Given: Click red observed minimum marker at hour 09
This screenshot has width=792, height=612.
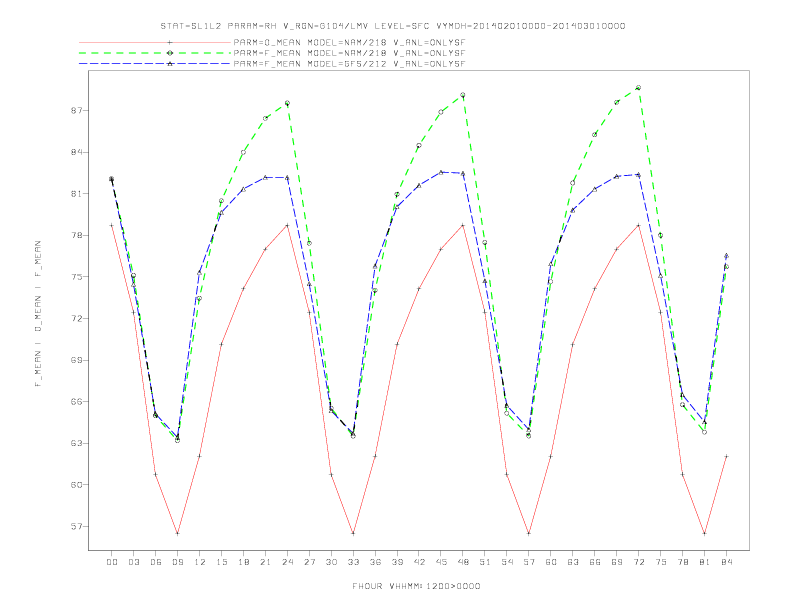Looking at the screenshot, I should [177, 533].
